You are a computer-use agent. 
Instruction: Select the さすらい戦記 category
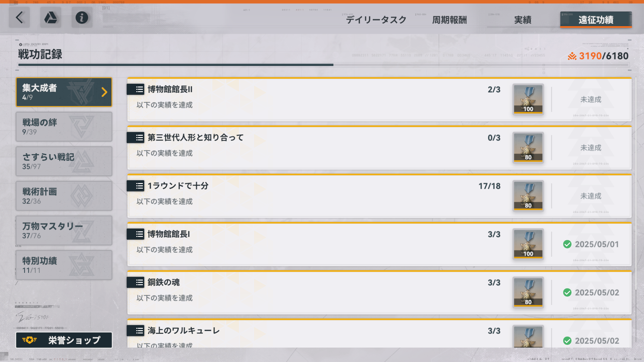point(64,161)
